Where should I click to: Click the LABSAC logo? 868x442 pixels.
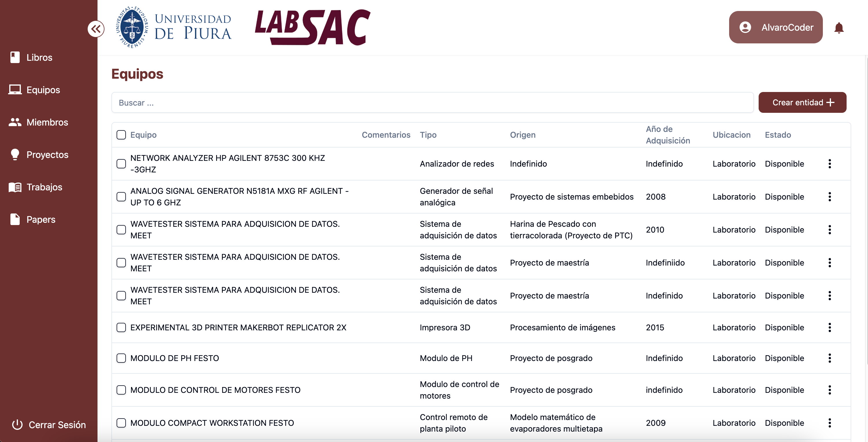click(x=312, y=28)
